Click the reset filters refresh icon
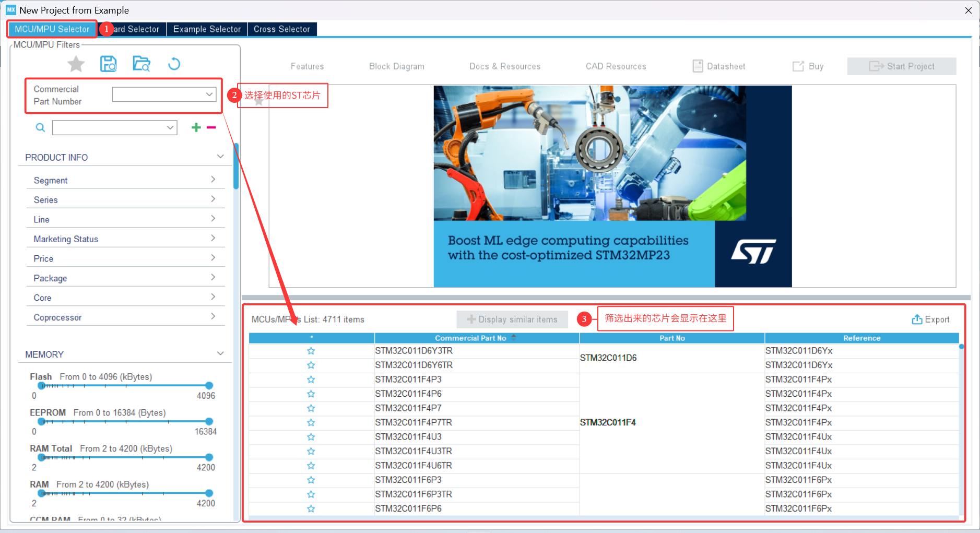The width and height of the screenshot is (980, 533). (174, 64)
